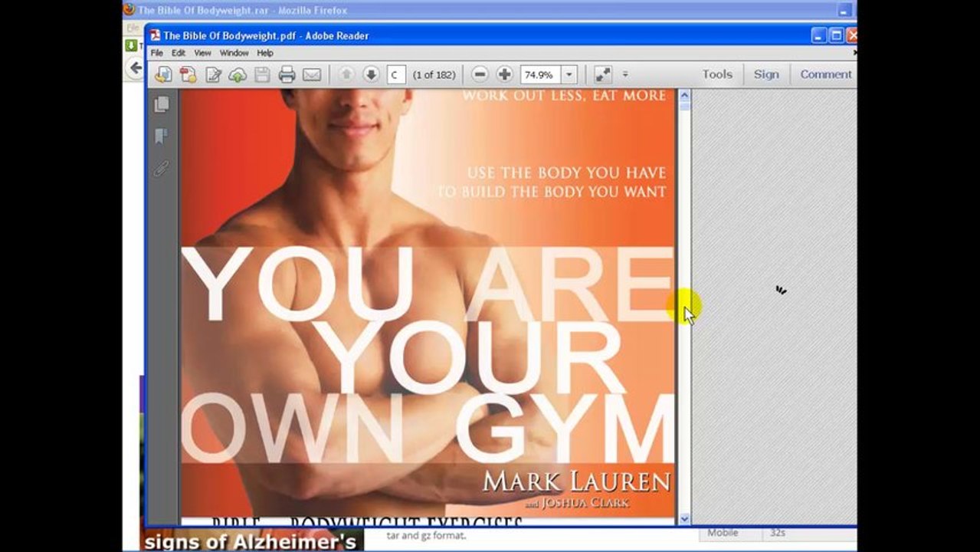The width and height of the screenshot is (980, 552).
Task: Click the email envelope toolbar icon
Action: click(x=312, y=74)
